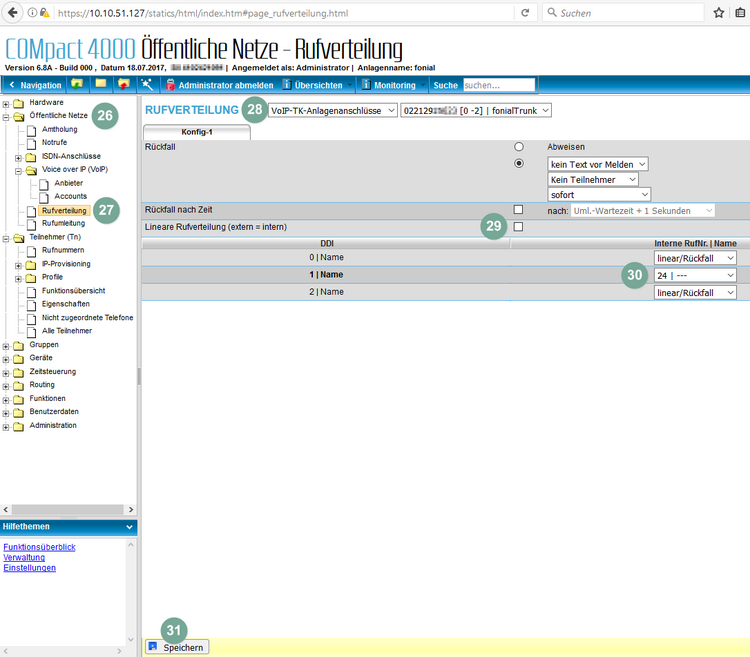Click the Suche label in toolbar
750x657 pixels.
coord(445,85)
